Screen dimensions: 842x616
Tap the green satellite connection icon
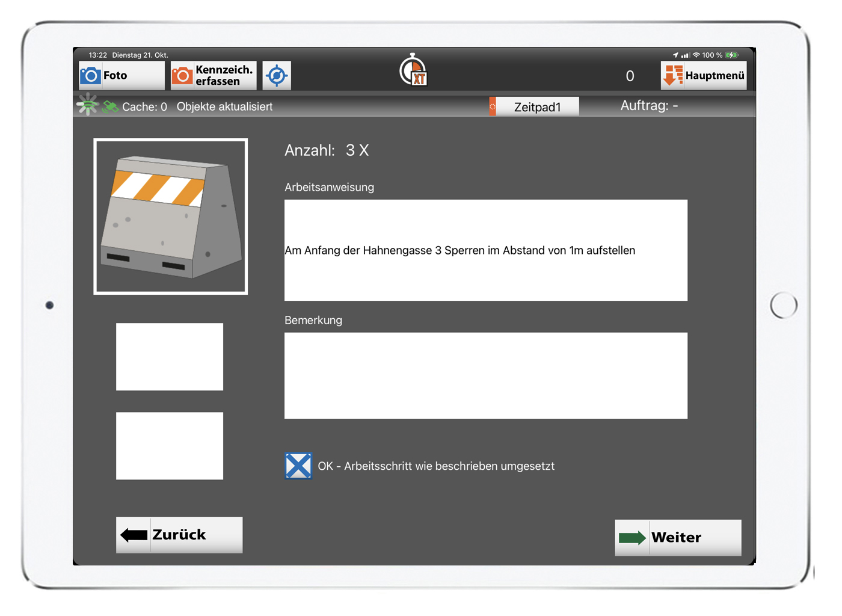click(x=110, y=106)
